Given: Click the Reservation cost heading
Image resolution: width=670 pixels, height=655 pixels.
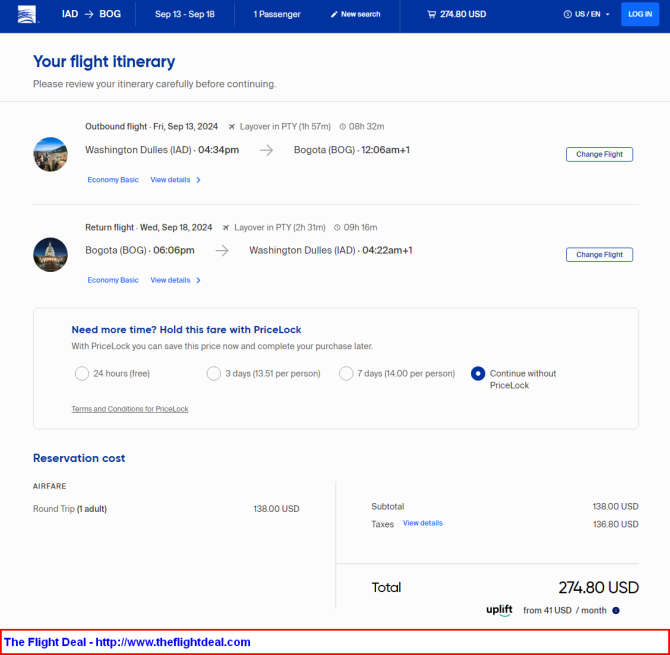Looking at the screenshot, I should point(79,458).
